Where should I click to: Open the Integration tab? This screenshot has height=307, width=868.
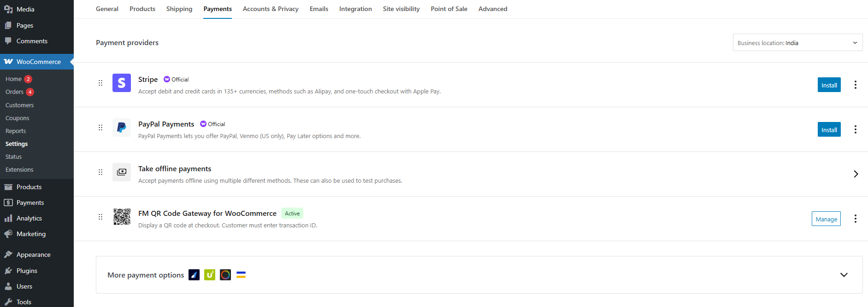[355, 9]
